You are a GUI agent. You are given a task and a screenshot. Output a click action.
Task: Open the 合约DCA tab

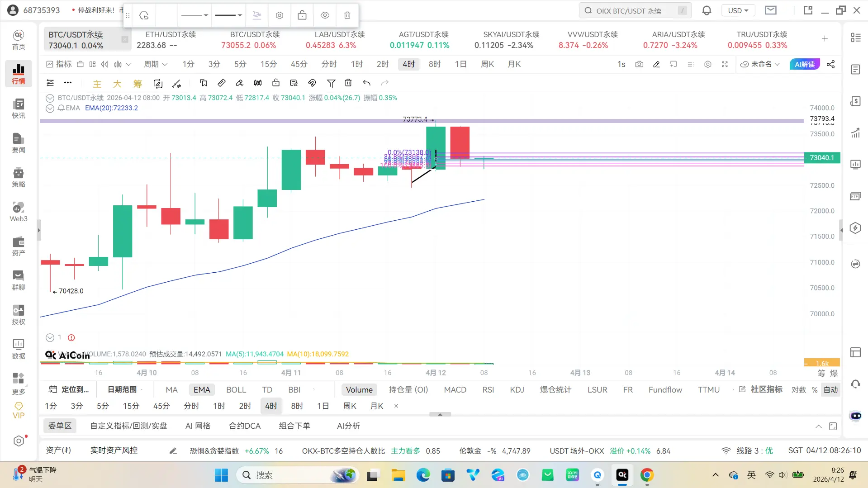pos(245,426)
